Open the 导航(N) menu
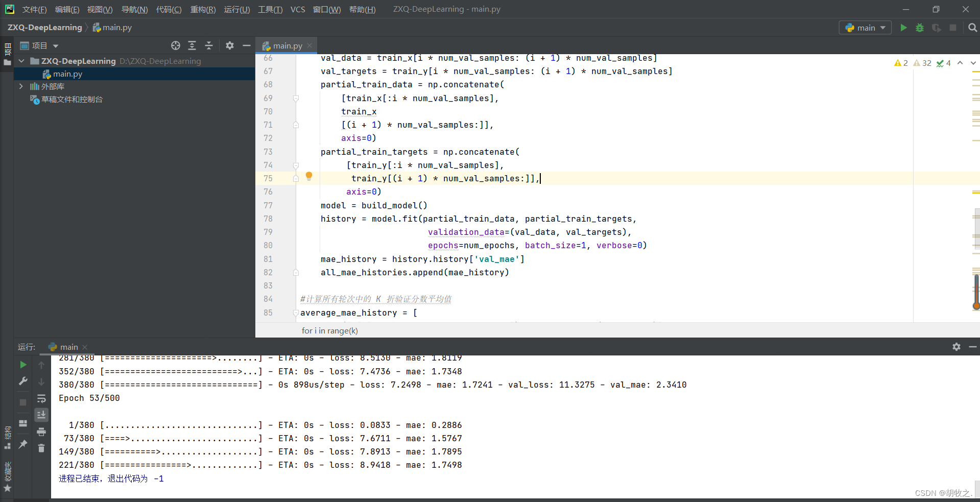 134,9
